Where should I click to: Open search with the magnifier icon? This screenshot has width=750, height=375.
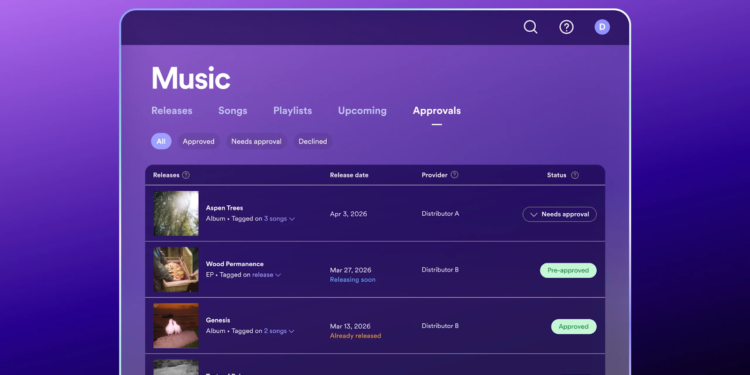[530, 27]
